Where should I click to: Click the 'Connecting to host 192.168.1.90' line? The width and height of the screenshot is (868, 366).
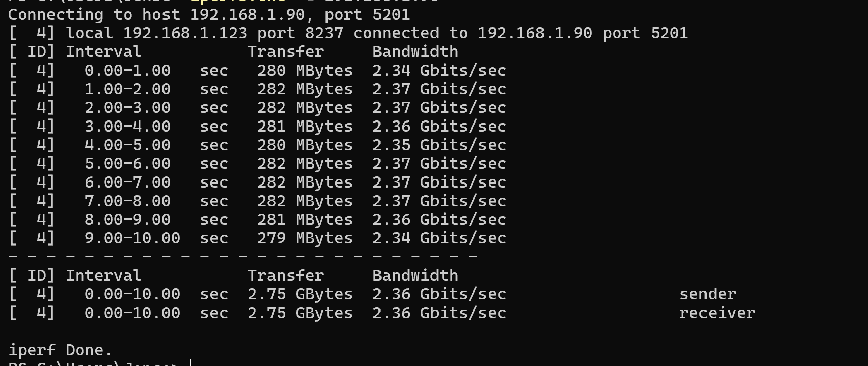209,15
